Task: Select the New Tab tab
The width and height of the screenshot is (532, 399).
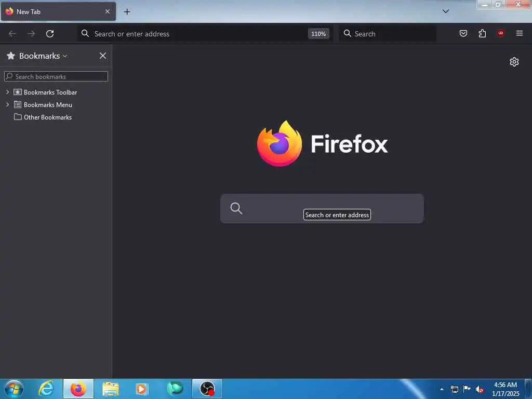Action: 58,11
